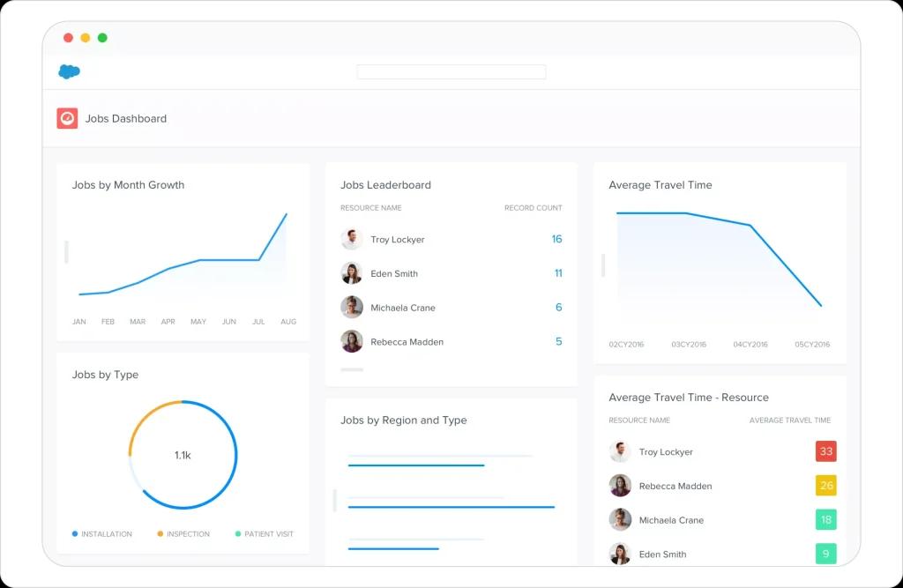This screenshot has width=903, height=588.
Task: Click Rebecca Madden's avatar in Jobs Leaderboard
Action: (x=352, y=342)
